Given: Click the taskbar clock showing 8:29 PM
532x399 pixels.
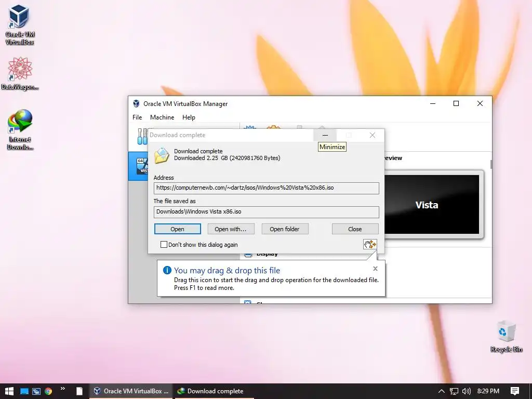Looking at the screenshot, I should (488, 391).
